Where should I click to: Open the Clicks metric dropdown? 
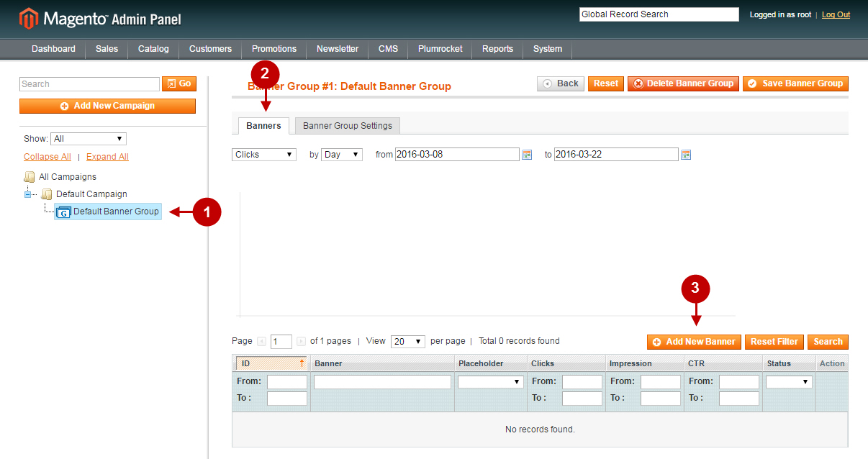[264, 155]
